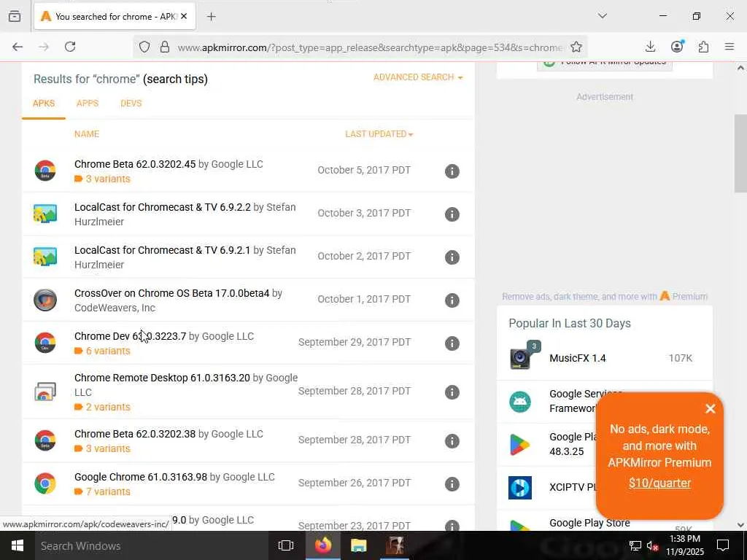Open info for Google Chrome 61.0.3163.98

coord(452,484)
